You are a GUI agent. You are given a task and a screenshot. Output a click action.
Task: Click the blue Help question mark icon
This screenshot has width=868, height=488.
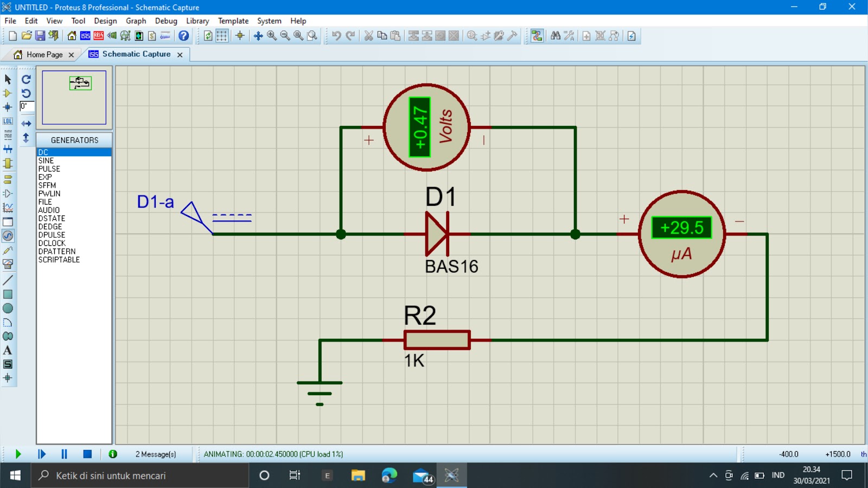[x=184, y=36]
